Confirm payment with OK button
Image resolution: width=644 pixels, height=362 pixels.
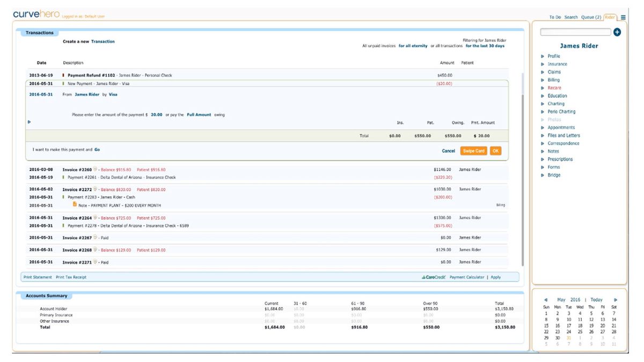click(x=495, y=151)
